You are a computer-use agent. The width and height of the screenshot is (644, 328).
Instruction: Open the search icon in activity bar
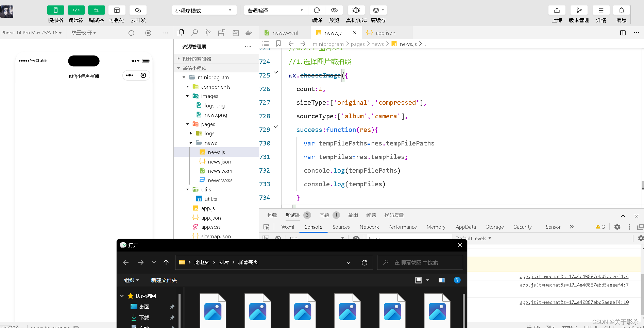tap(194, 33)
